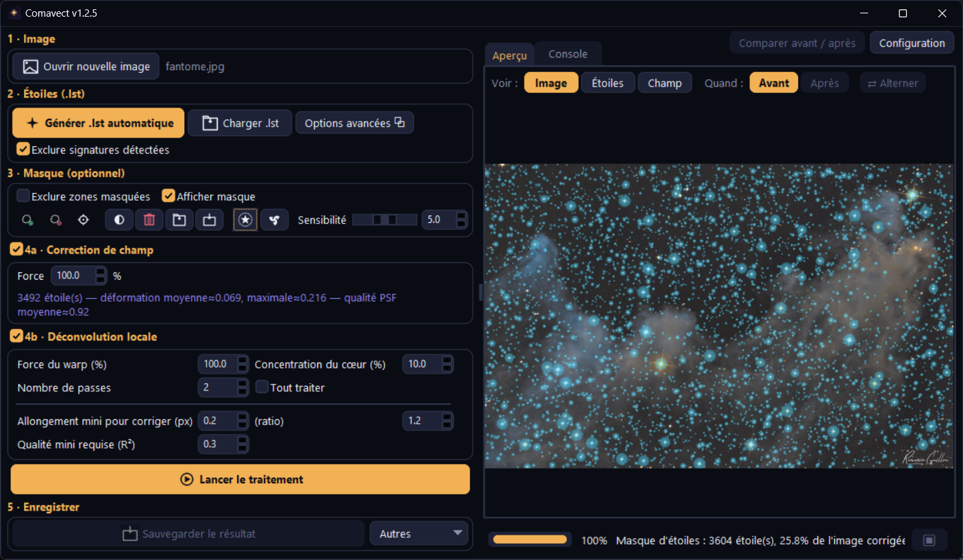
Task: Open the Autres save format dropdown
Action: [419, 533]
